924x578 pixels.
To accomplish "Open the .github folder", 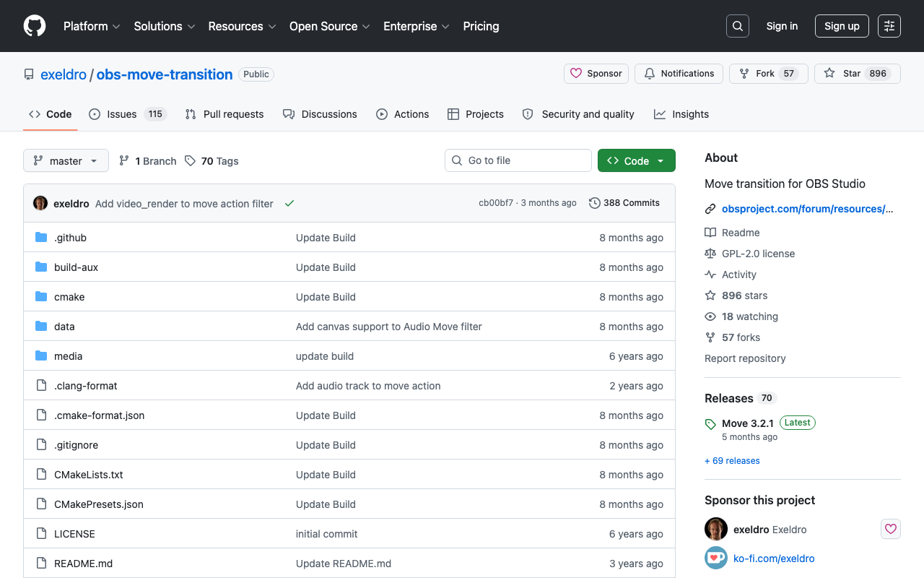I will pyautogui.click(x=70, y=238).
